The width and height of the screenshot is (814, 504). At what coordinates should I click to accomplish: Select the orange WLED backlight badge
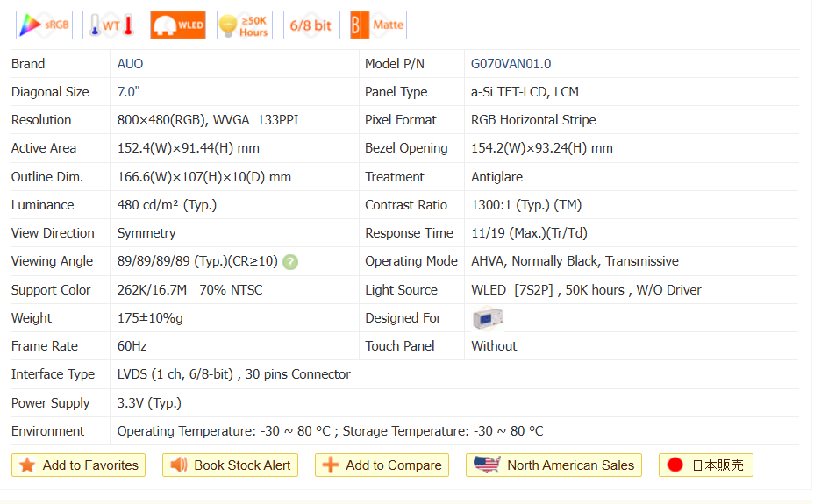(x=178, y=25)
